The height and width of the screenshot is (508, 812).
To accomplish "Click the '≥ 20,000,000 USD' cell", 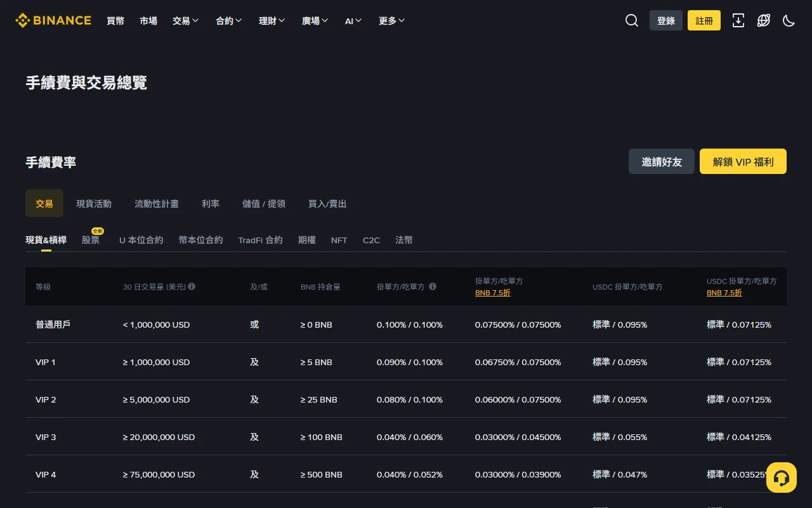I will pyautogui.click(x=159, y=437).
